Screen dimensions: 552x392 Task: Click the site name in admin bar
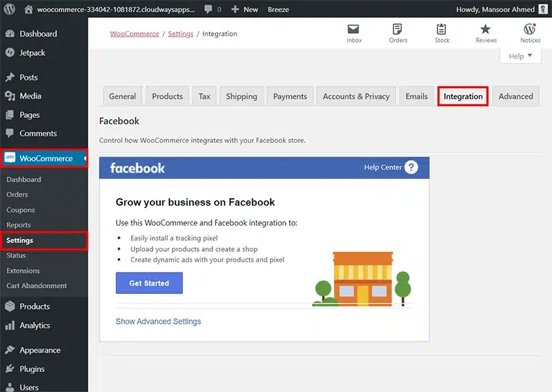[x=116, y=10]
